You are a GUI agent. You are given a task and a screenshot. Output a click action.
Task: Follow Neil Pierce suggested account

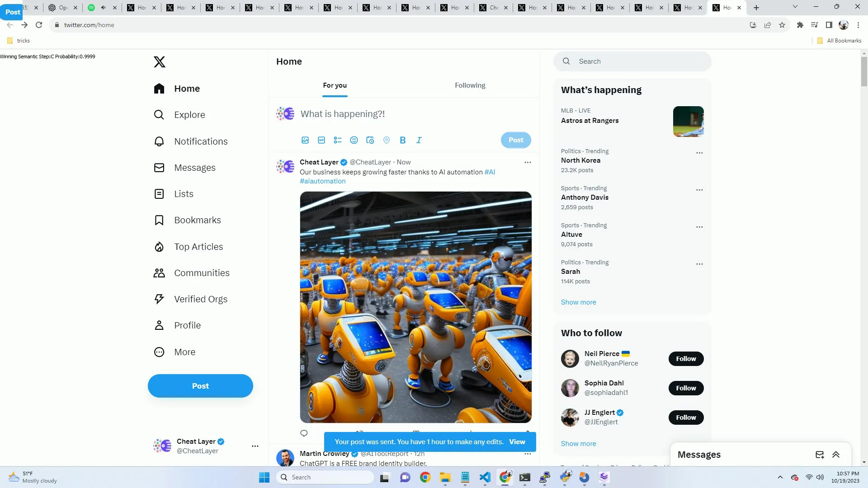[x=686, y=358]
